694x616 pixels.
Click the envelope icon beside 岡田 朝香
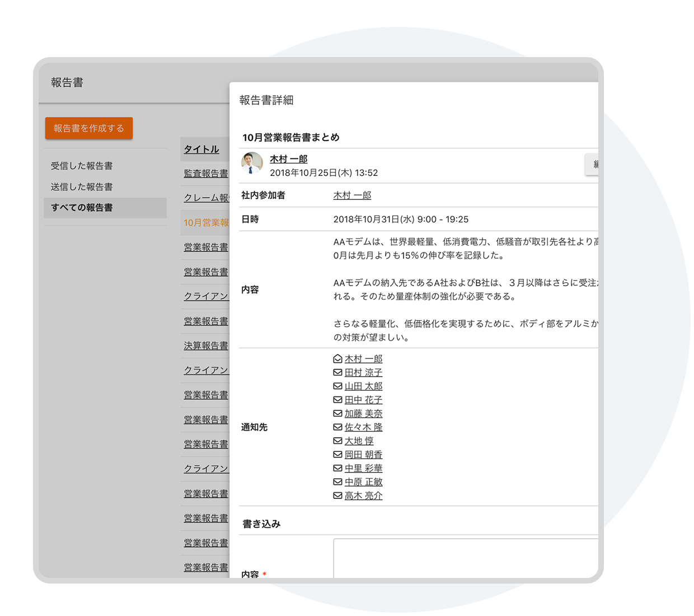tap(337, 454)
